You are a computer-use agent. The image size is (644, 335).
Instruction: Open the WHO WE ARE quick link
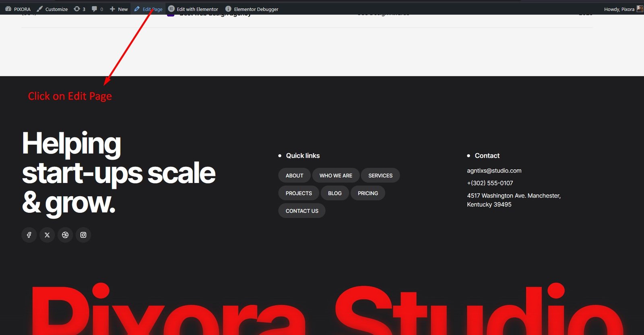(336, 175)
